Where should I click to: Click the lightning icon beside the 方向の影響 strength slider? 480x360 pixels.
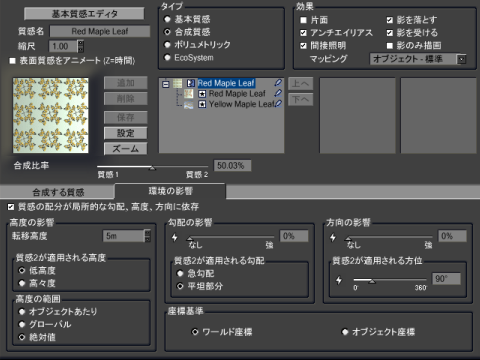(x=333, y=237)
